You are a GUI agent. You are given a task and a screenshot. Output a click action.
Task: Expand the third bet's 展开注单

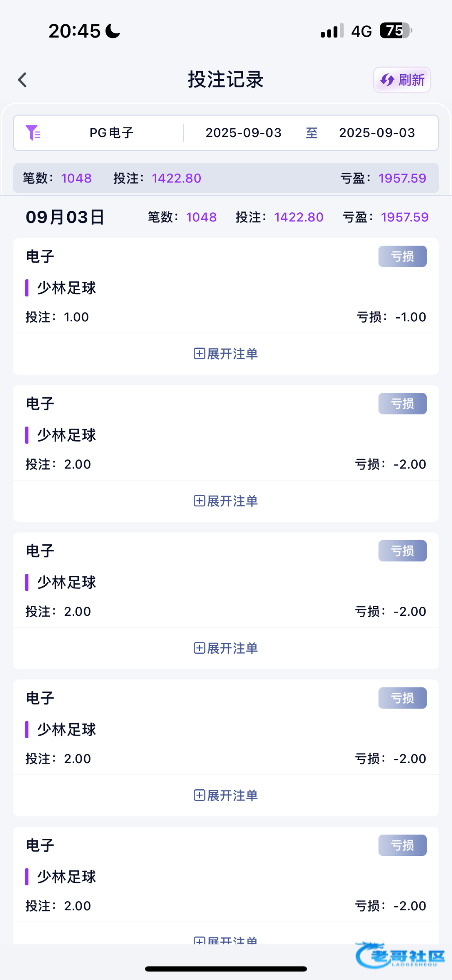pos(226,648)
